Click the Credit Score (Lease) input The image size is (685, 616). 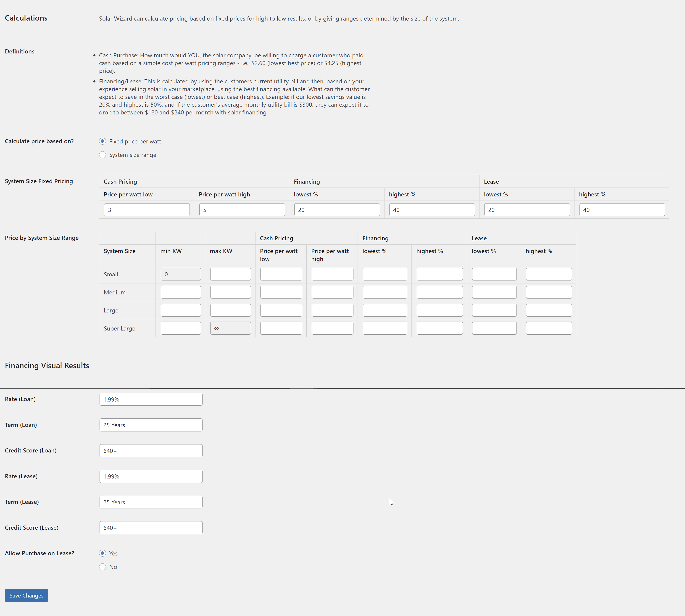coord(151,528)
